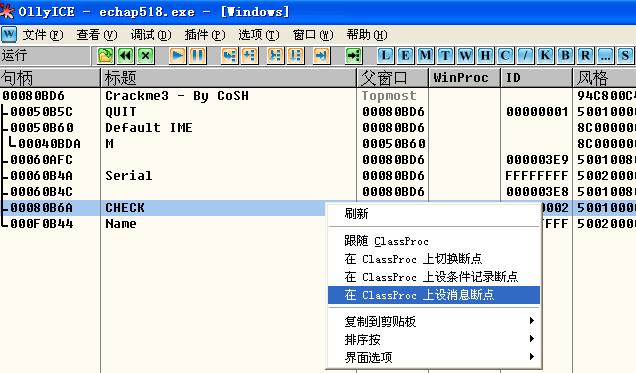Choose 跟随 ClassProc in the context menu

[434, 241]
